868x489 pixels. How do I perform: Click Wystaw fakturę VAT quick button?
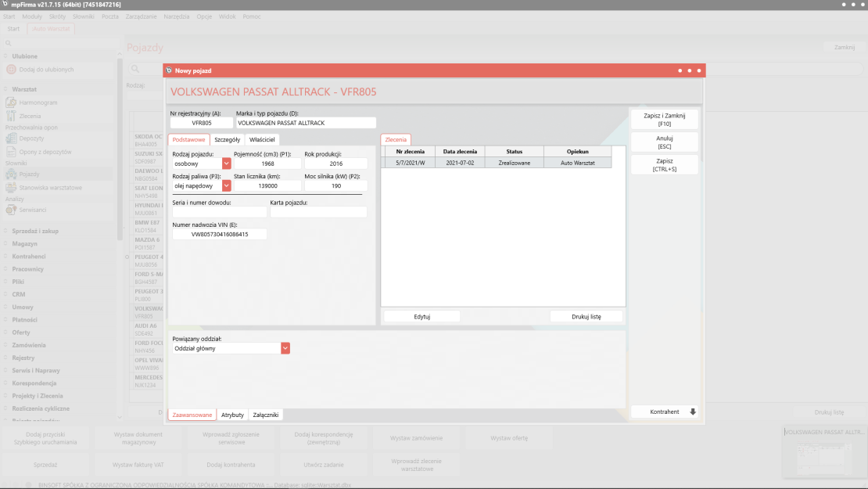click(138, 466)
